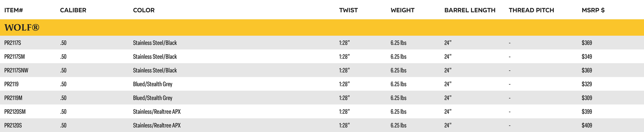Click the WOLF® section banner

click(x=322, y=27)
